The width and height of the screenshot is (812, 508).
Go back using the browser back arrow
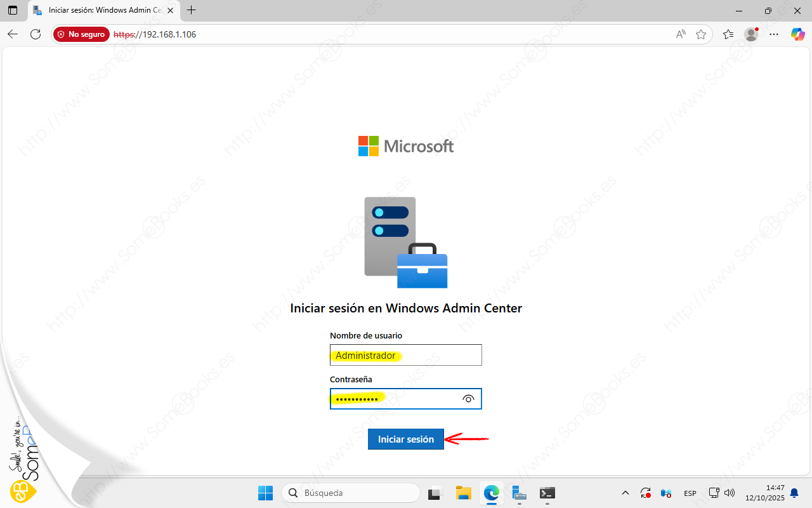[x=13, y=34]
